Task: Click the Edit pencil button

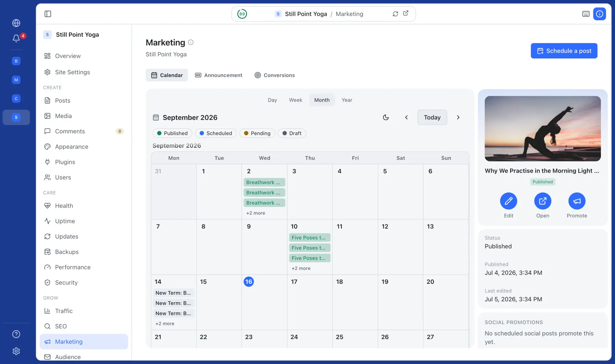Action: coord(509,201)
